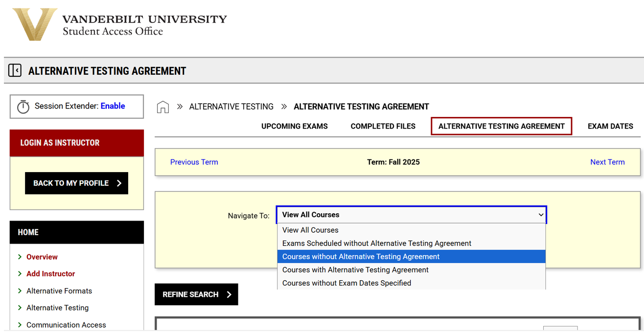Open the Completed Files tab
This screenshot has height=334, width=644.
pyautogui.click(x=383, y=126)
